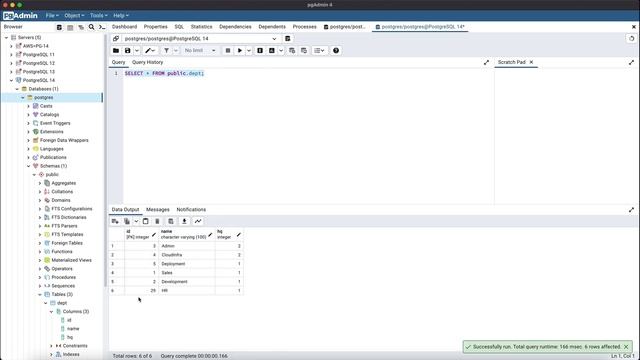Expand the PostgreSQL 11 server node

[11, 55]
